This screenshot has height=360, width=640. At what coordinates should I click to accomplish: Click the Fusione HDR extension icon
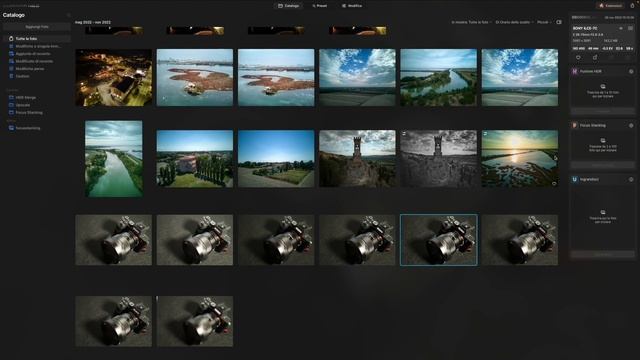pyautogui.click(x=575, y=71)
